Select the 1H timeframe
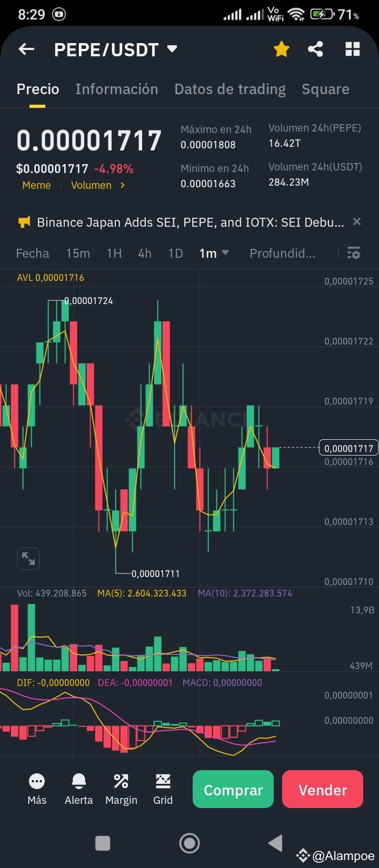Image resolution: width=379 pixels, height=868 pixels. (x=114, y=254)
